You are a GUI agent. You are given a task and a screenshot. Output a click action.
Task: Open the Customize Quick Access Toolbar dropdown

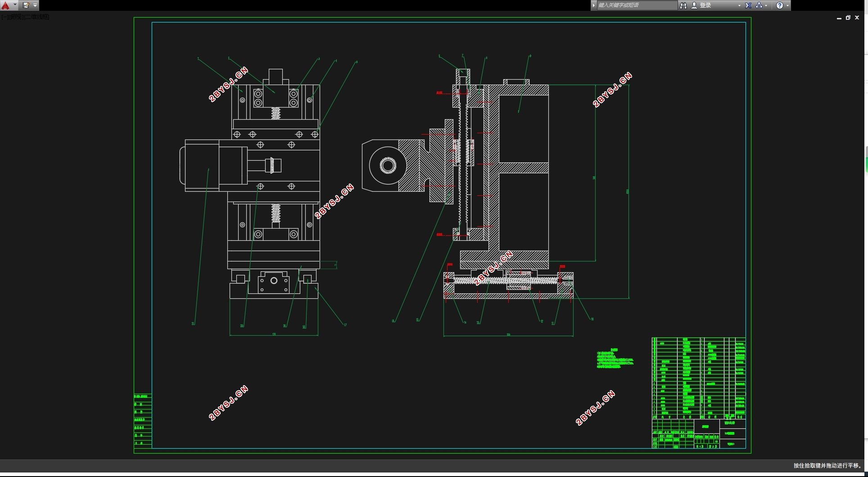pos(35,5)
